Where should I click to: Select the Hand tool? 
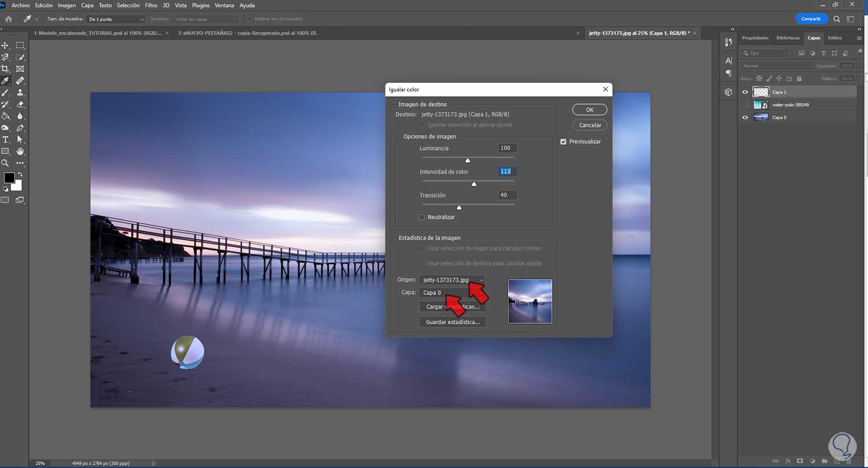(20, 151)
